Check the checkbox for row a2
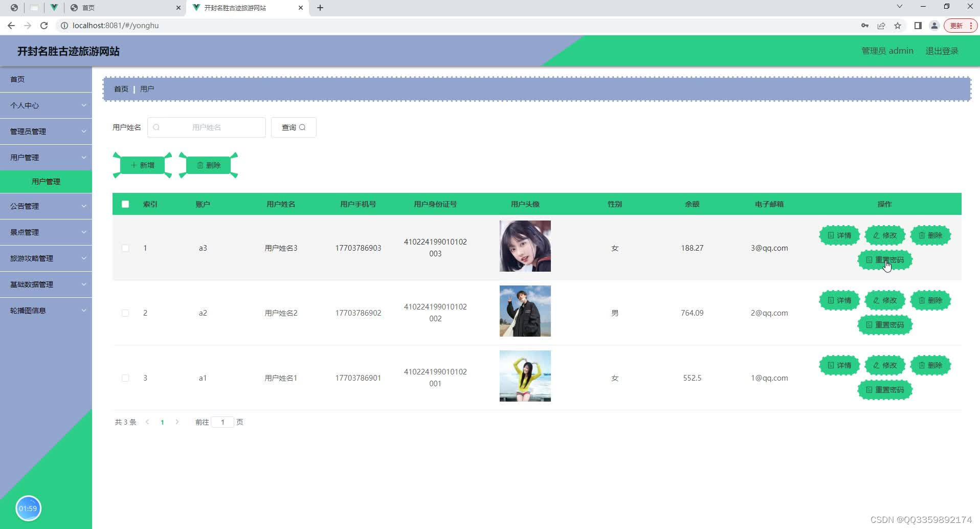 (125, 313)
